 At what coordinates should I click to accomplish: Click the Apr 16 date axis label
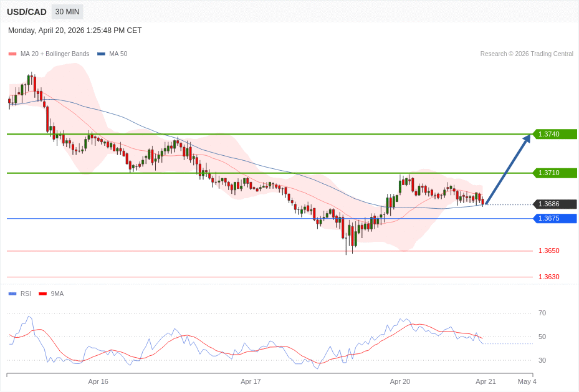(x=98, y=381)
